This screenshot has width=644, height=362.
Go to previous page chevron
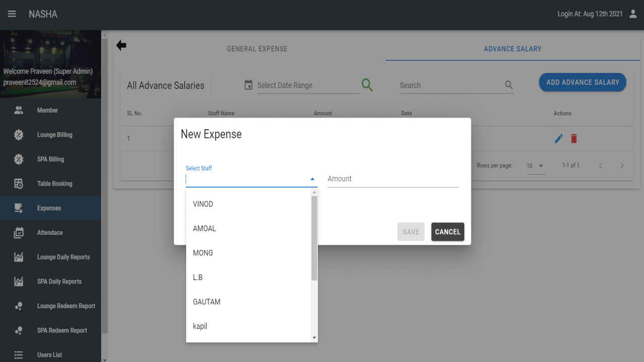(x=601, y=166)
